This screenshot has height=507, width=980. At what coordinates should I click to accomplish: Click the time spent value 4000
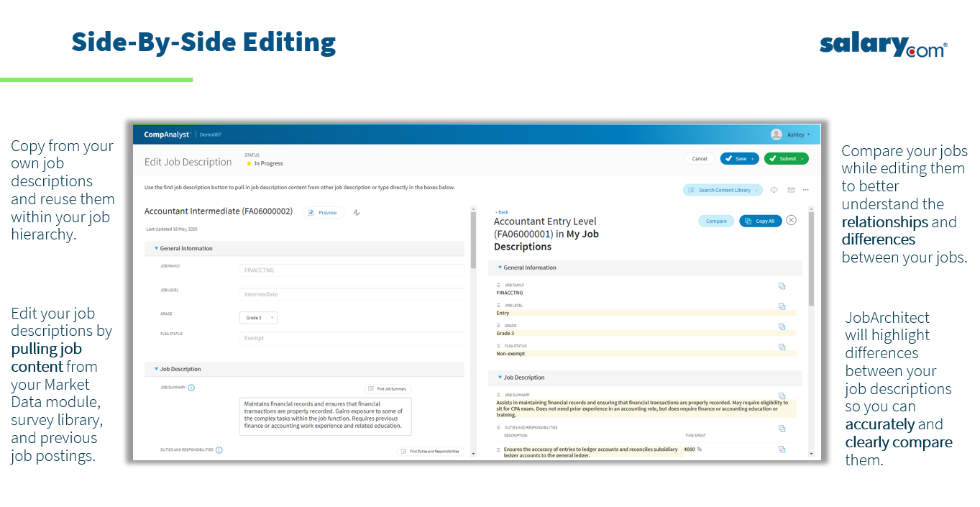pos(690,449)
